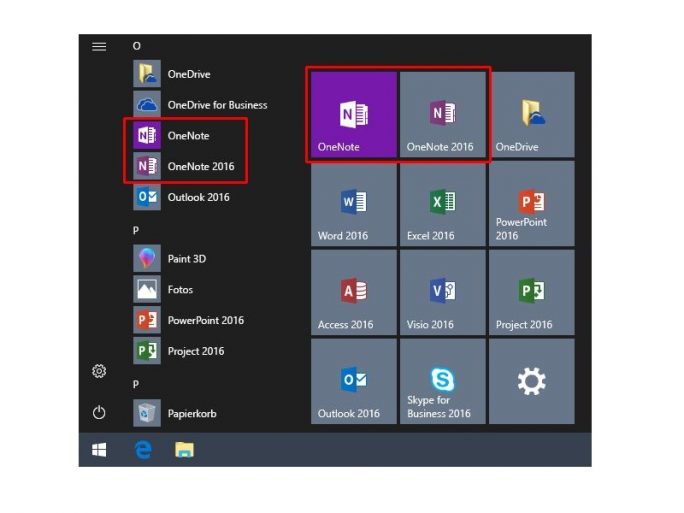Click the Windows Start button on taskbar
This screenshot has height=513, width=684.
tap(99, 450)
